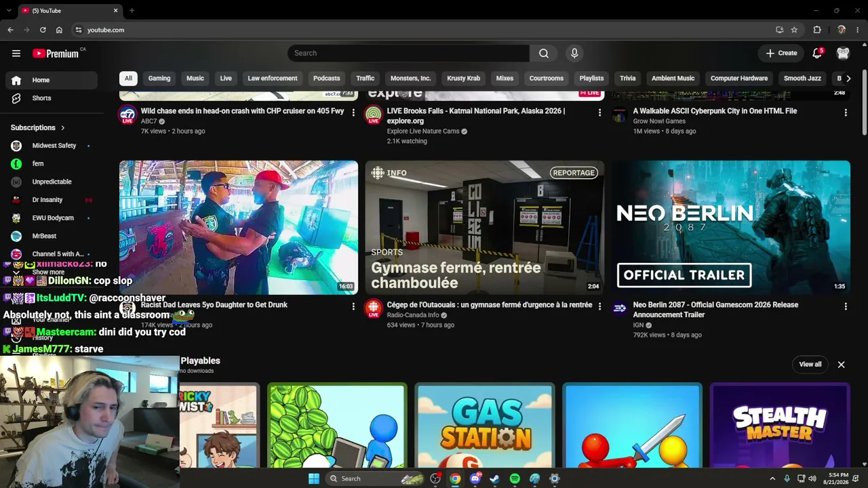This screenshot has height=488, width=868.
Task: Open Shorts in the sidebar
Action: (52, 98)
